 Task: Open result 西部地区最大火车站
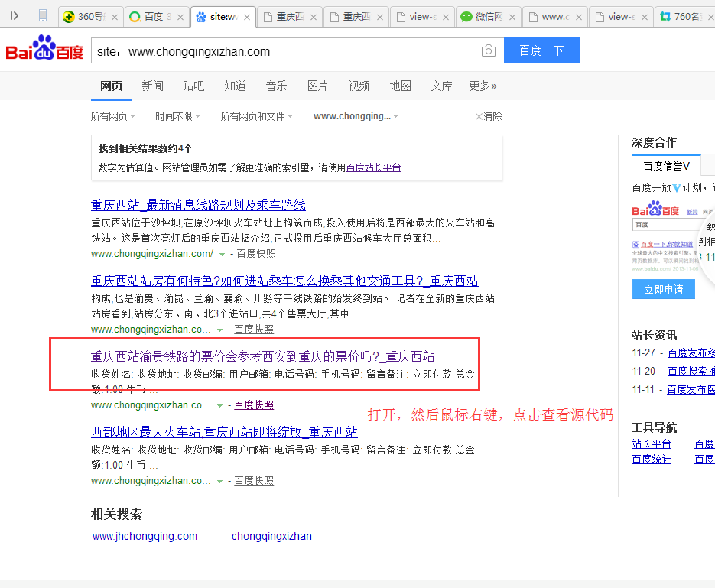coord(224,432)
